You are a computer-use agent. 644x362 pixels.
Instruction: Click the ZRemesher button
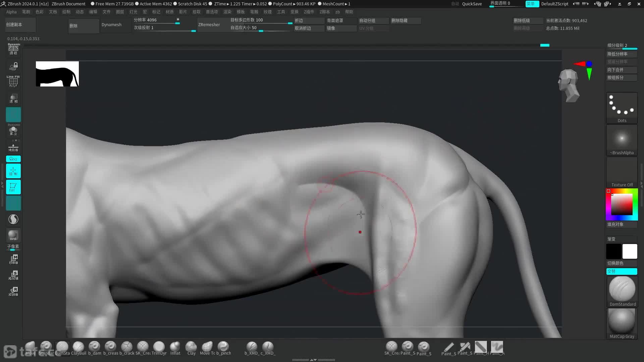pos(213,25)
